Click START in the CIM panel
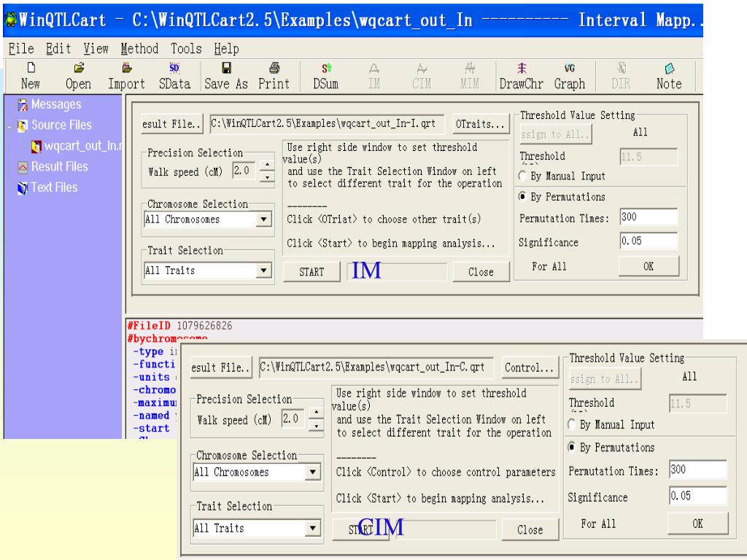This screenshot has width=747, height=560. (x=360, y=530)
